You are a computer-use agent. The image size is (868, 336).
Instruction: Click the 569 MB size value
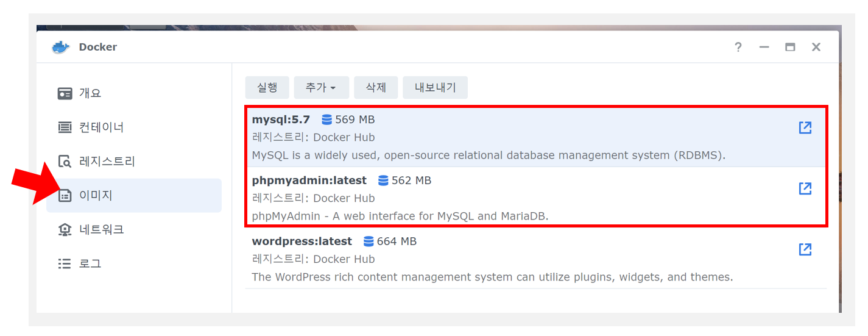[355, 120]
